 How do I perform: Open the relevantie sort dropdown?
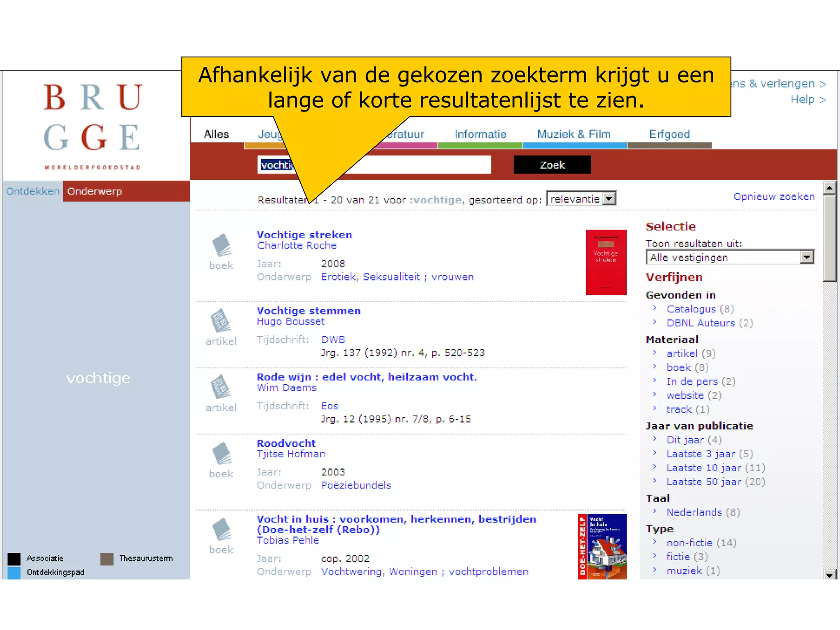coord(581,199)
